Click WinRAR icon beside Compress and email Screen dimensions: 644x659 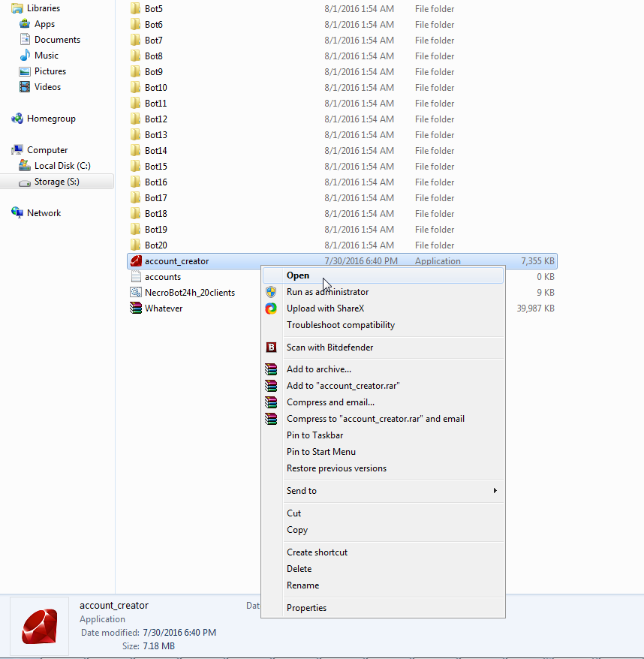271,402
